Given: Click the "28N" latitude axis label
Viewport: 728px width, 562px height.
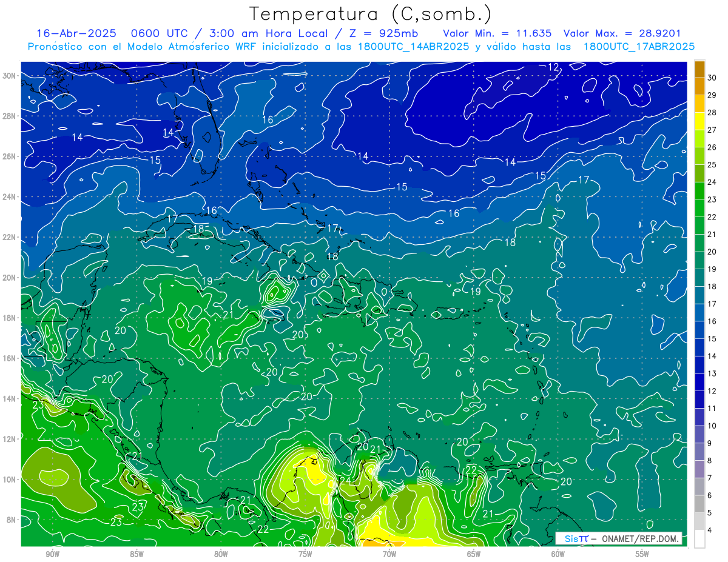Looking at the screenshot, I should pyautogui.click(x=10, y=116).
